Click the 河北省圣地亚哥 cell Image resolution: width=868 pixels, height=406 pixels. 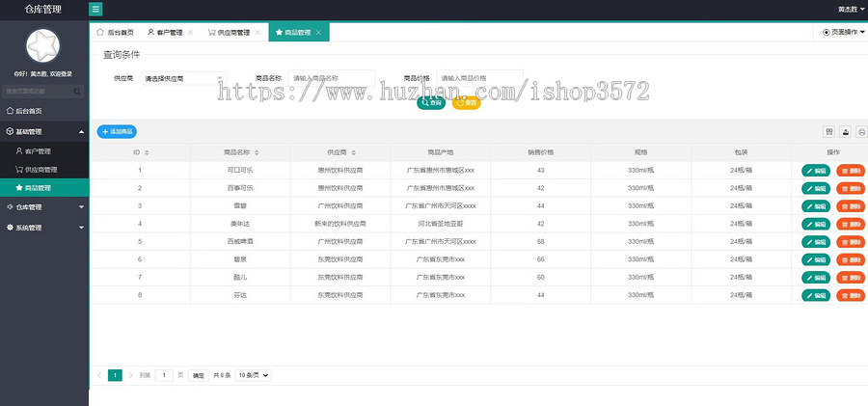pyautogui.click(x=440, y=224)
